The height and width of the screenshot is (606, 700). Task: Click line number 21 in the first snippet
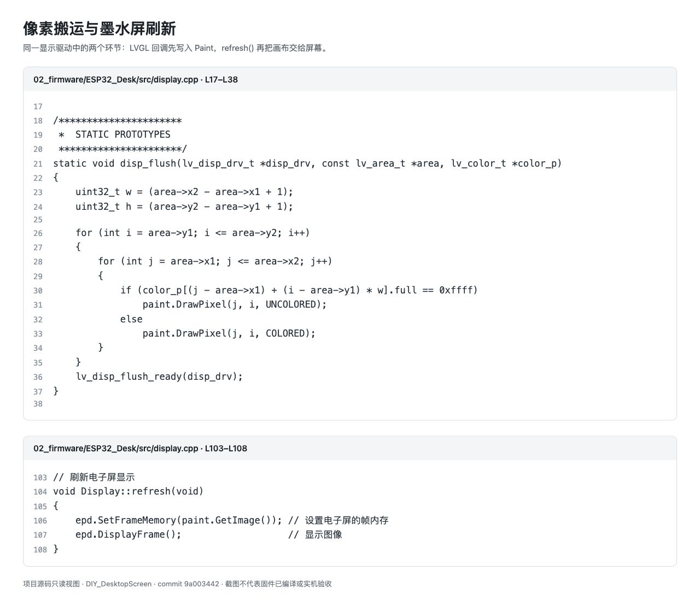click(38, 164)
